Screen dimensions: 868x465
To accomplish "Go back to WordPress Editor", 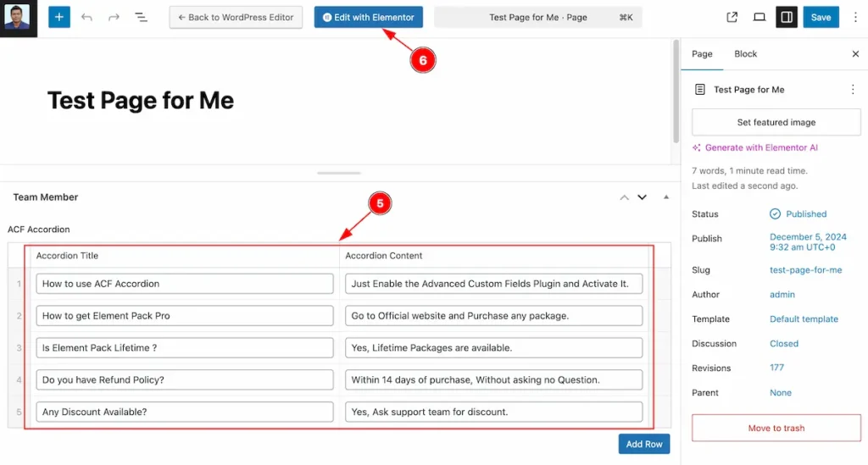I will (236, 17).
